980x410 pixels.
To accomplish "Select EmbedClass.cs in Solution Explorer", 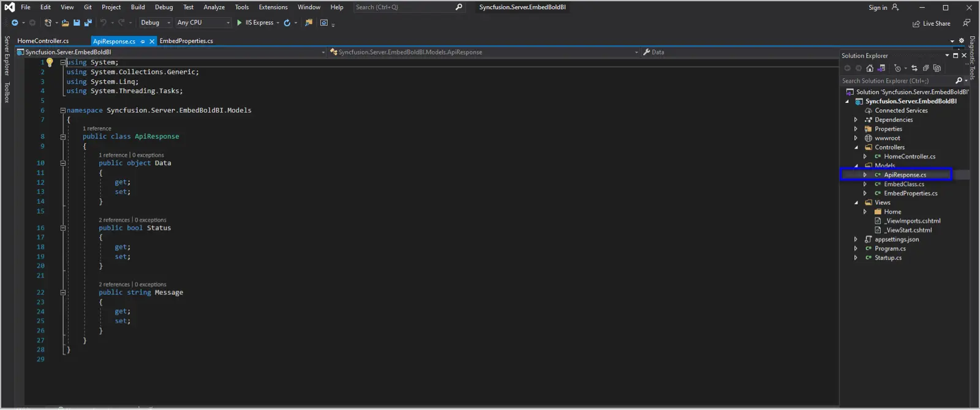I will coord(903,184).
